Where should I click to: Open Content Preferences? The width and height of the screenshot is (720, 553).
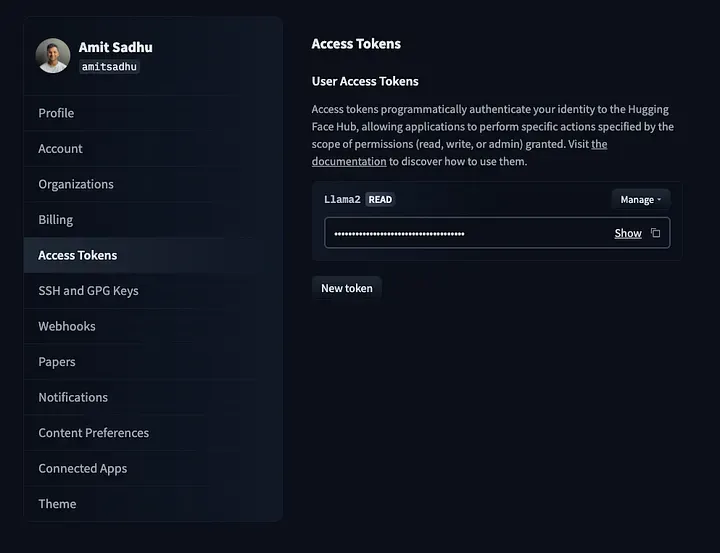(94, 433)
